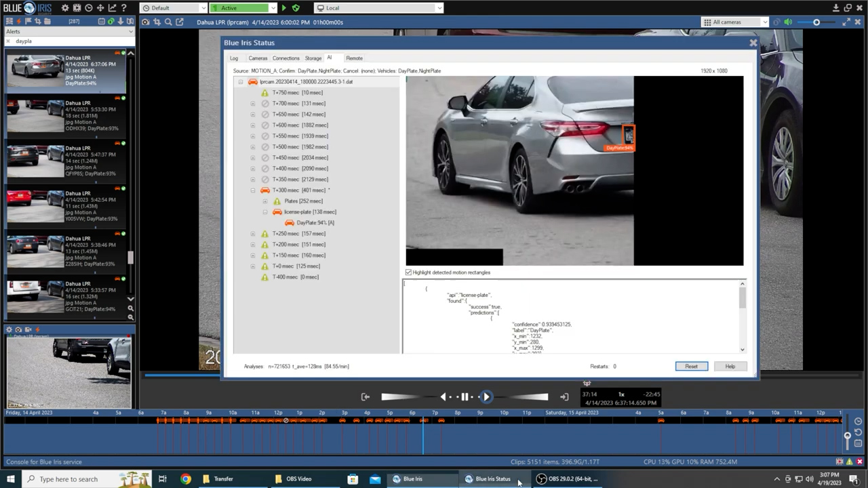Switch to the Storage tab

click(x=313, y=58)
